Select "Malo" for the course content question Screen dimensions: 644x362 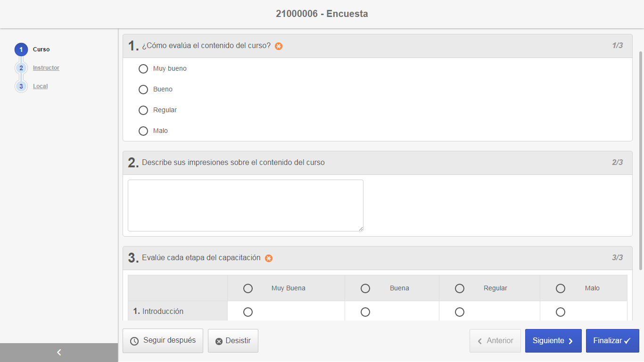pos(143,131)
